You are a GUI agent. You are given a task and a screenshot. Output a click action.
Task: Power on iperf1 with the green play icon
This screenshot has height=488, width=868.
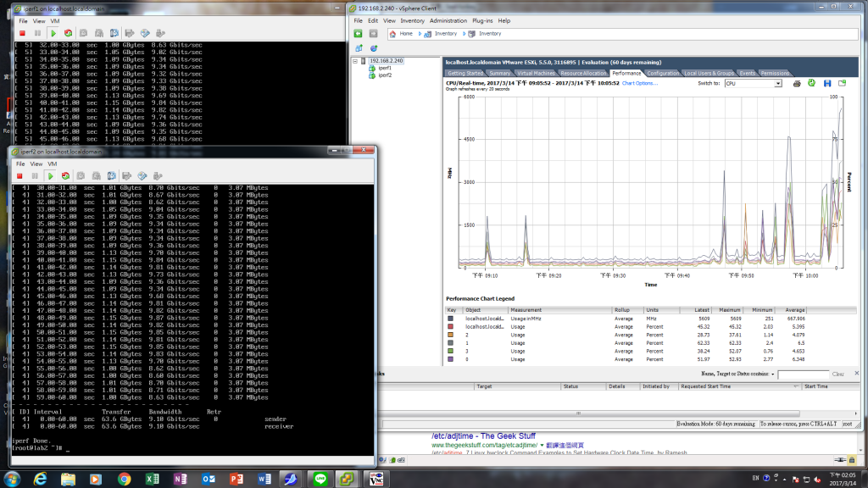coord(53,33)
